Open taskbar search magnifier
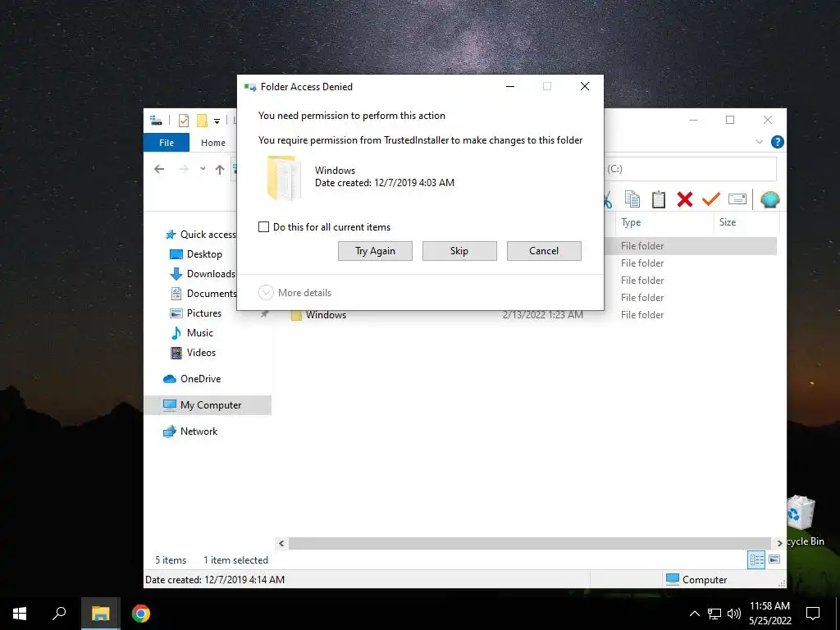Screen dimensions: 840x630 click(x=59, y=614)
